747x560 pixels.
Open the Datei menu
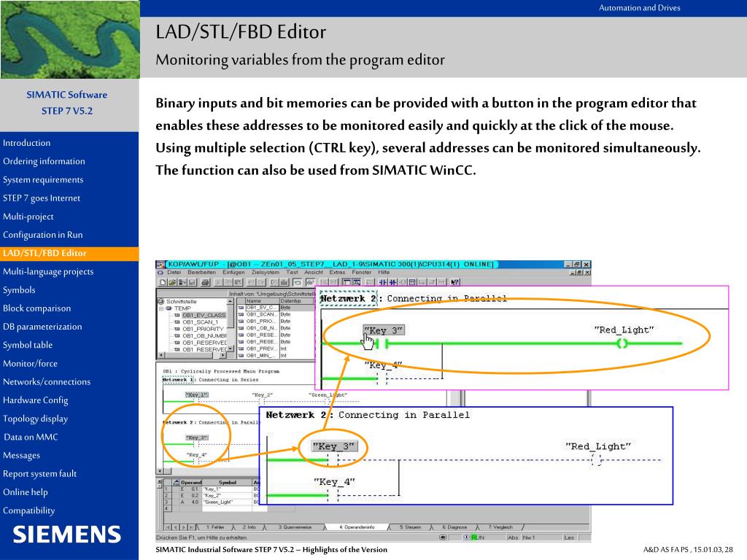(x=174, y=273)
